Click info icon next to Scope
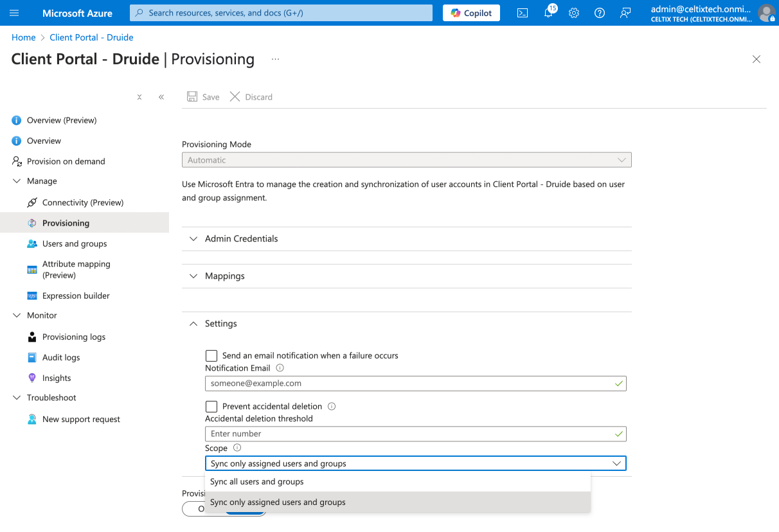This screenshot has width=779, height=532. [237, 448]
